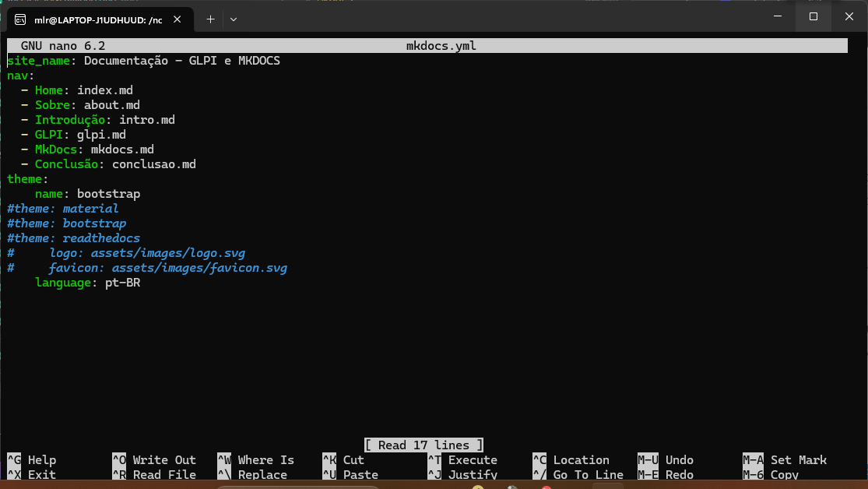Viewport: 868px width, 489px height.
Task: Click the ^R Read File shortcut
Action: pos(154,475)
